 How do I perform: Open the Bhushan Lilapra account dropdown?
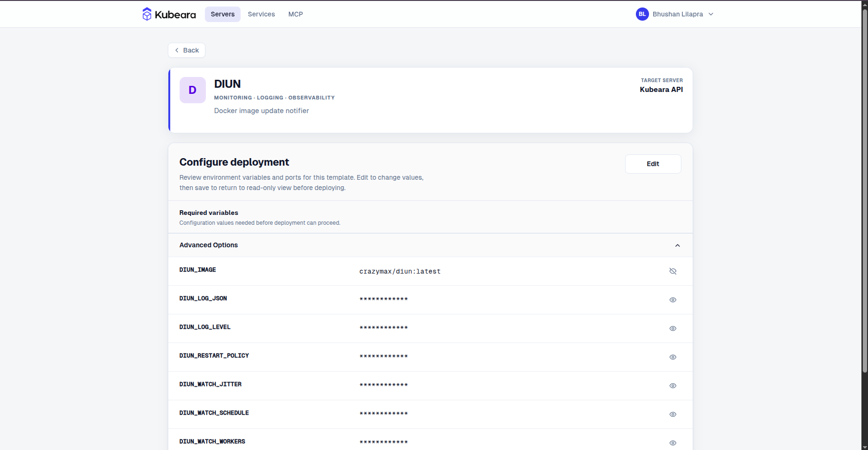(x=675, y=14)
